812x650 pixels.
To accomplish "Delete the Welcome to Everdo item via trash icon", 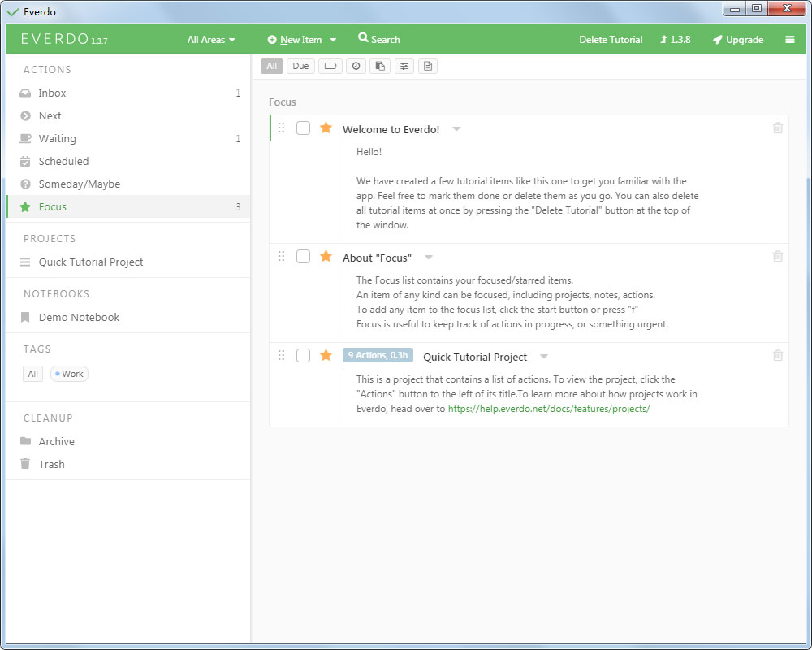I will pos(777,128).
